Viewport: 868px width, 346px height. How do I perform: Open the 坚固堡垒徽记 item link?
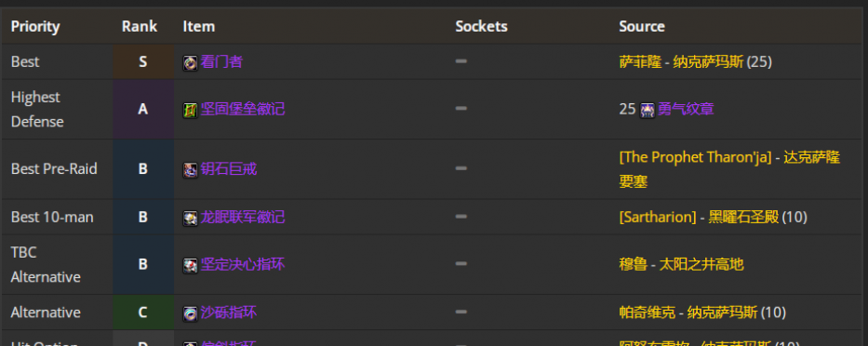(x=243, y=109)
